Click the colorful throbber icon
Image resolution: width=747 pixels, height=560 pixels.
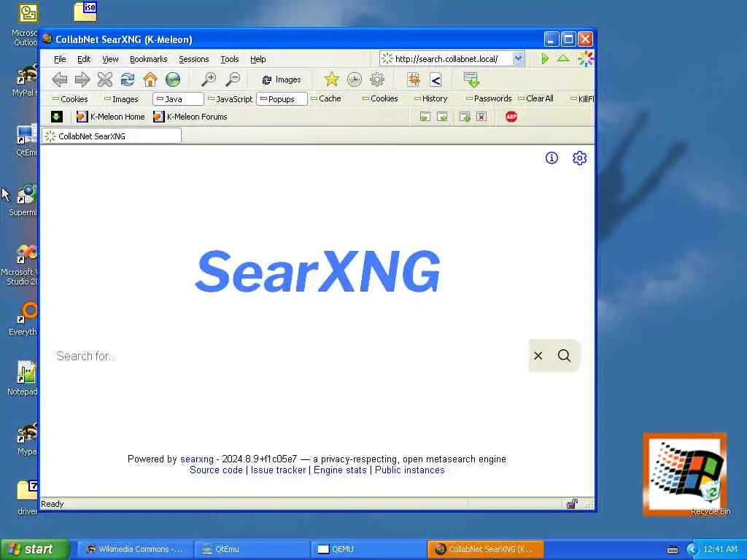(x=586, y=59)
